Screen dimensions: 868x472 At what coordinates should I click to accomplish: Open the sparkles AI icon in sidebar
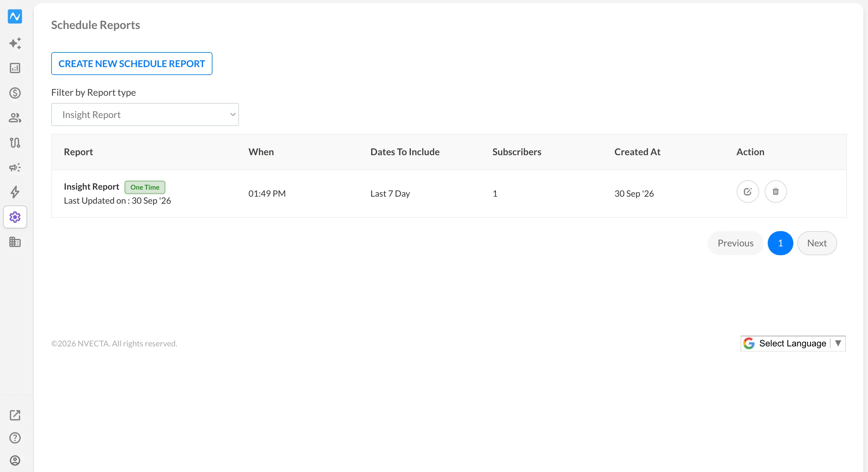pyautogui.click(x=15, y=43)
